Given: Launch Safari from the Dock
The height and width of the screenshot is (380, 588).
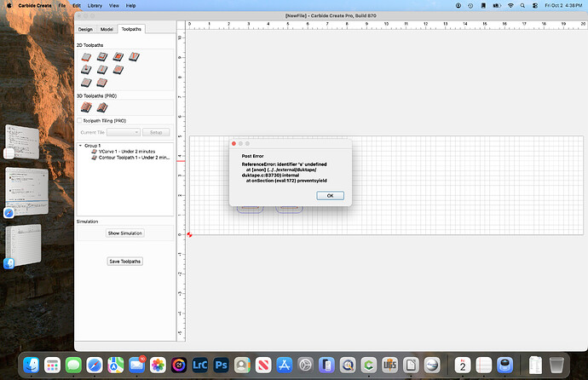Looking at the screenshot, I should [x=95, y=365].
